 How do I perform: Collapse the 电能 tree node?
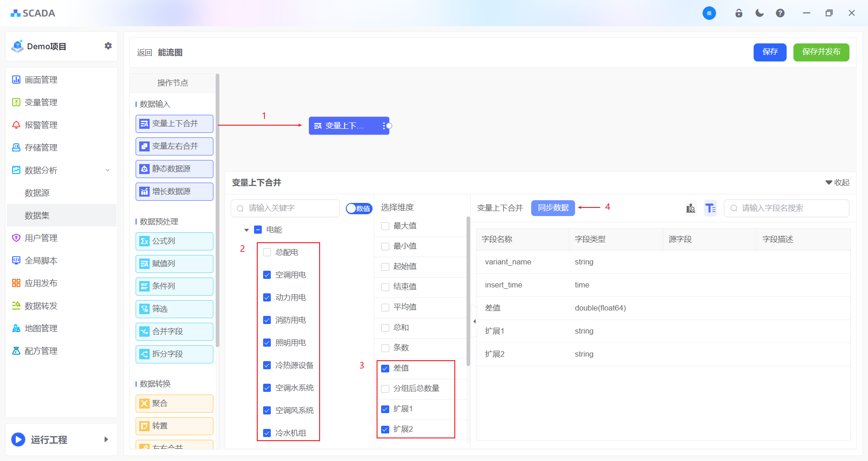click(x=246, y=230)
